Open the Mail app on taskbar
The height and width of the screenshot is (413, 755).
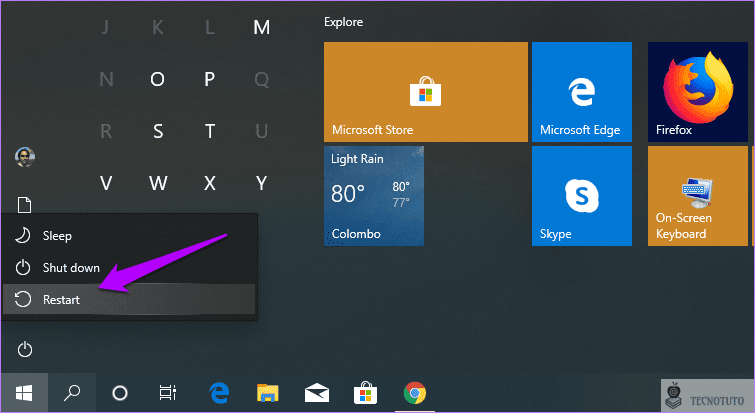pyautogui.click(x=317, y=393)
